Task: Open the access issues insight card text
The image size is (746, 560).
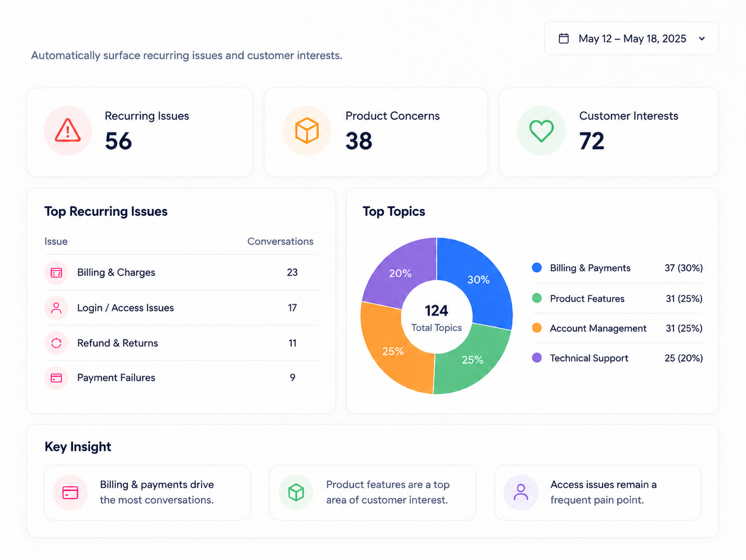Action: [x=603, y=493]
